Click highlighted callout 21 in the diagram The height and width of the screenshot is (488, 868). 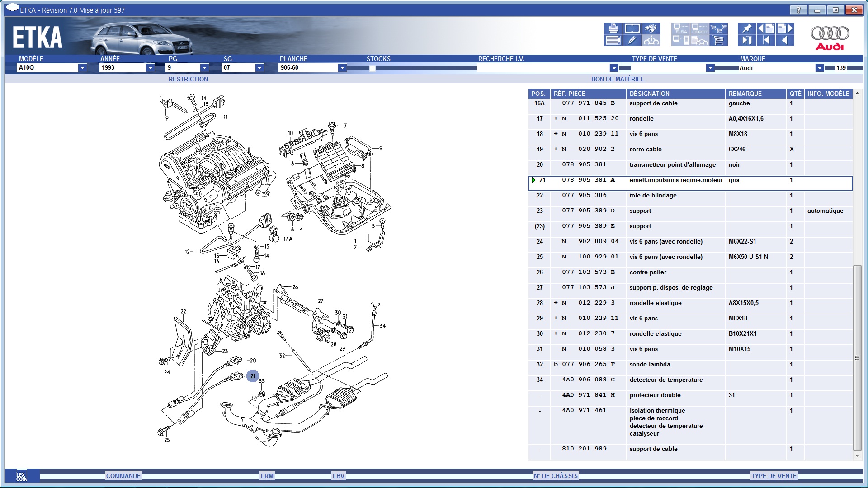pyautogui.click(x=252, y=376)
